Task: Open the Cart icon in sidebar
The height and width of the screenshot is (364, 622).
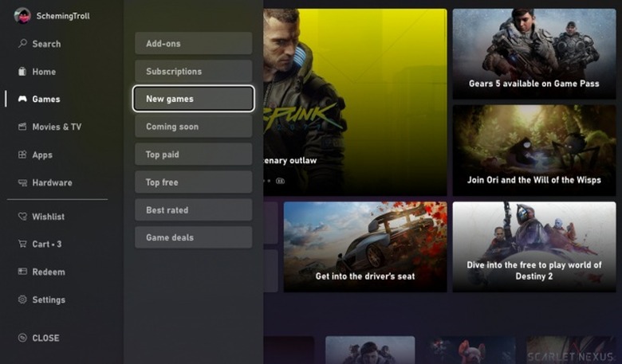Action: (x=22, y=245)
